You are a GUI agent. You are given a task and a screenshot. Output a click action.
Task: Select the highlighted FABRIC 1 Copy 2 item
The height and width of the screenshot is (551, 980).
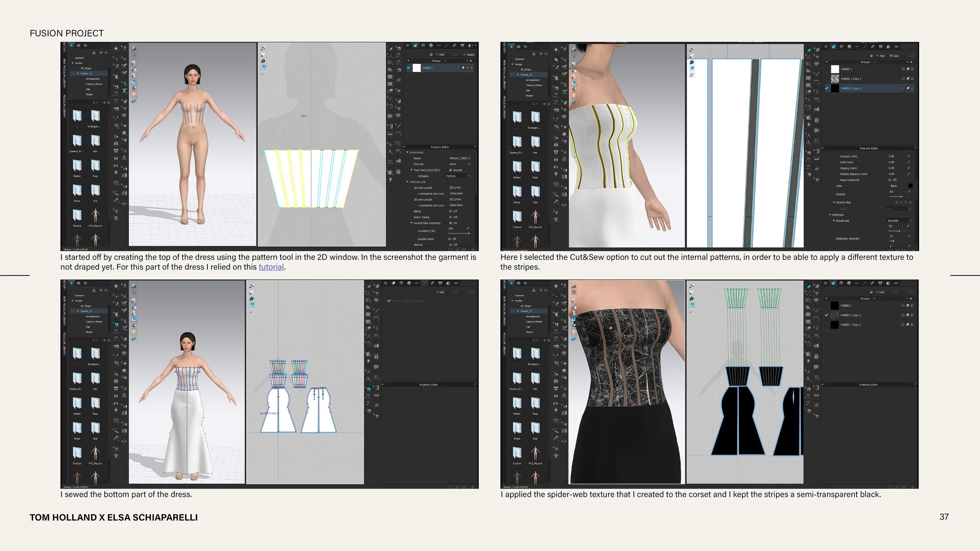851,89
